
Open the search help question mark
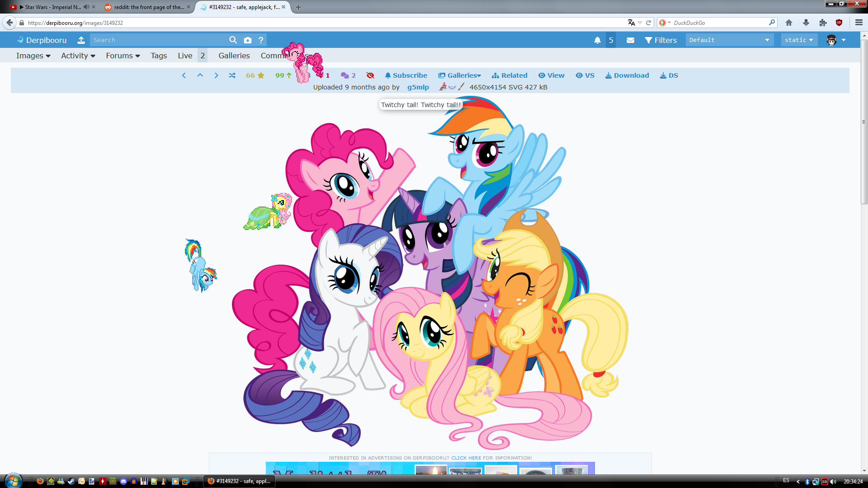(x=261, y=40)
